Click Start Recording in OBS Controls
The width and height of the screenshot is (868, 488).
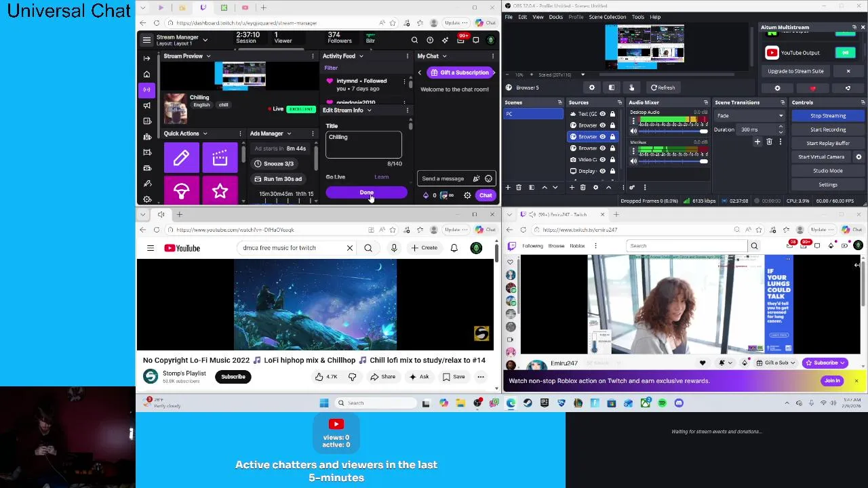pyautogui.click(x=828, y=129)
